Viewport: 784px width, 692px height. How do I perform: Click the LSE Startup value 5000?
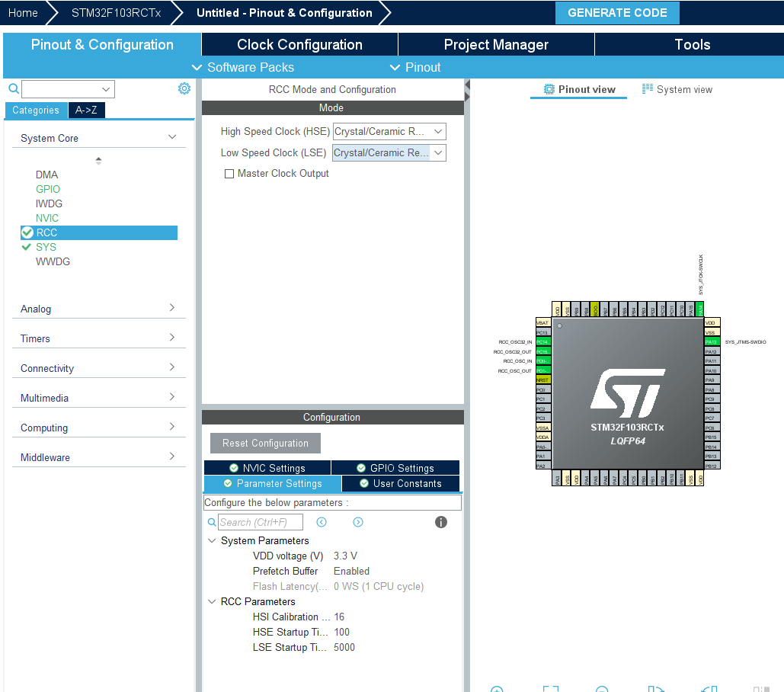(x=344, y=647)
